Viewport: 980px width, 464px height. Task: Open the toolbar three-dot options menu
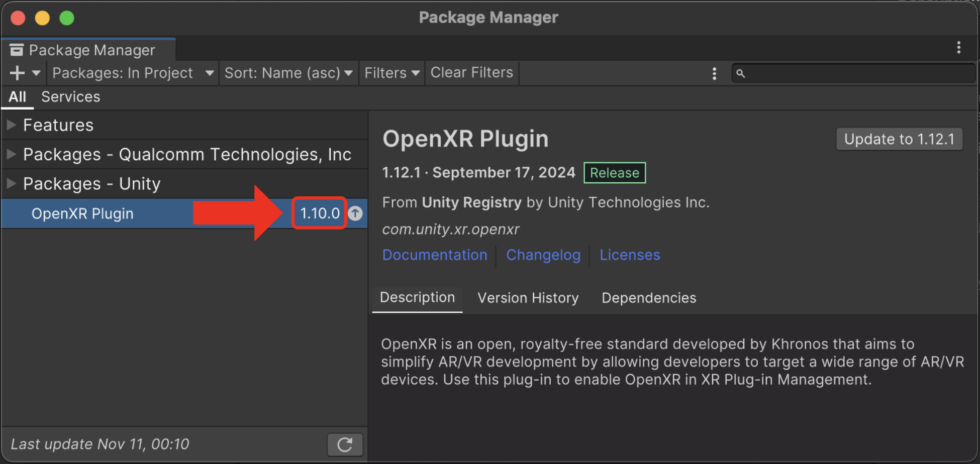pos(714,74)
